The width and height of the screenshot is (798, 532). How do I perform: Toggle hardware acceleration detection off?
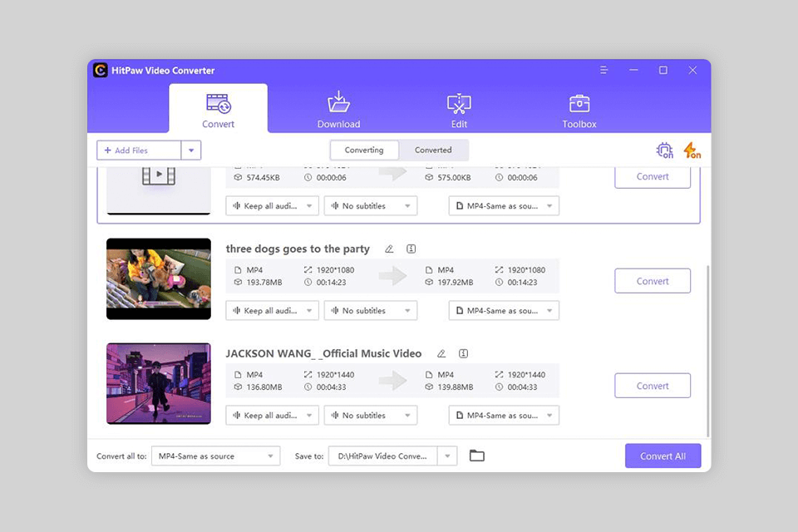pos(664,150)
